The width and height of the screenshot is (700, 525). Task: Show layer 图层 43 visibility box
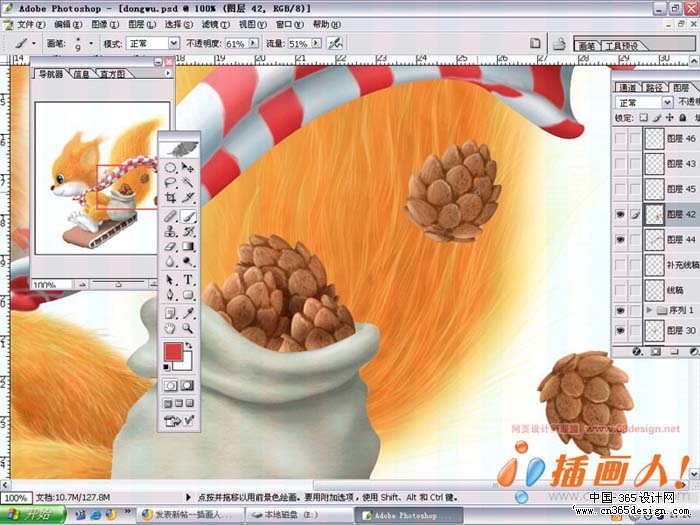(620, 164)
